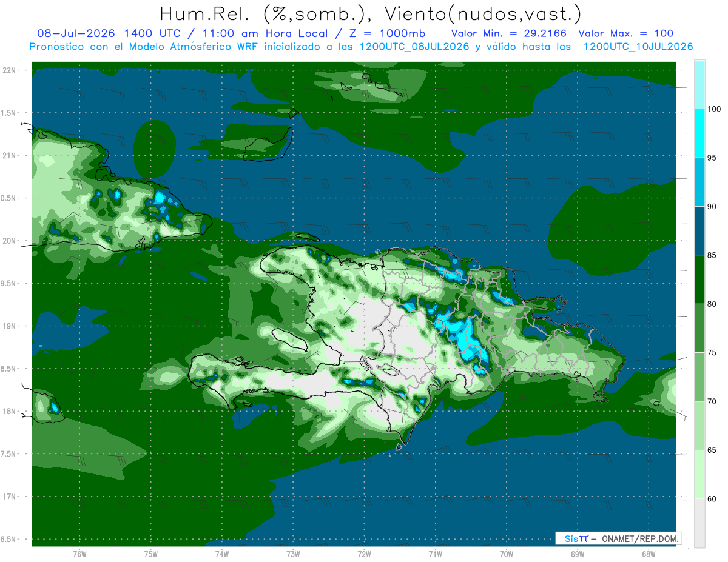This screenshot has height=562, width=728.
Task: Click the '17N' latitude label
Action: pyautogui.click(x=10, y=497)
